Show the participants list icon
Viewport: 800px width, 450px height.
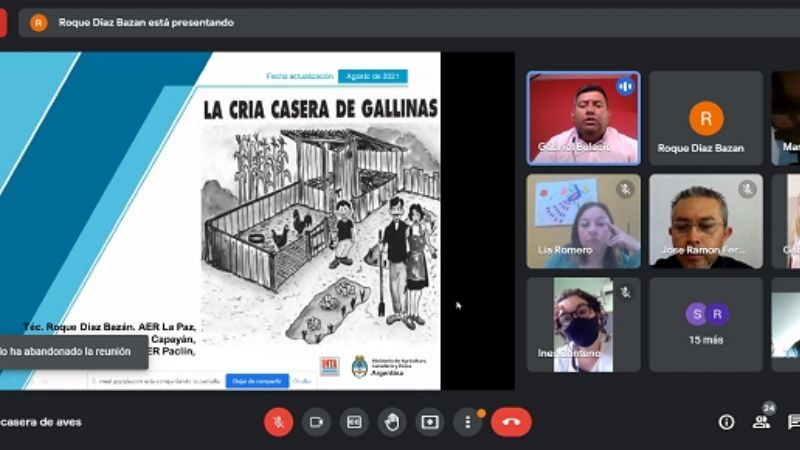[761, 422]
